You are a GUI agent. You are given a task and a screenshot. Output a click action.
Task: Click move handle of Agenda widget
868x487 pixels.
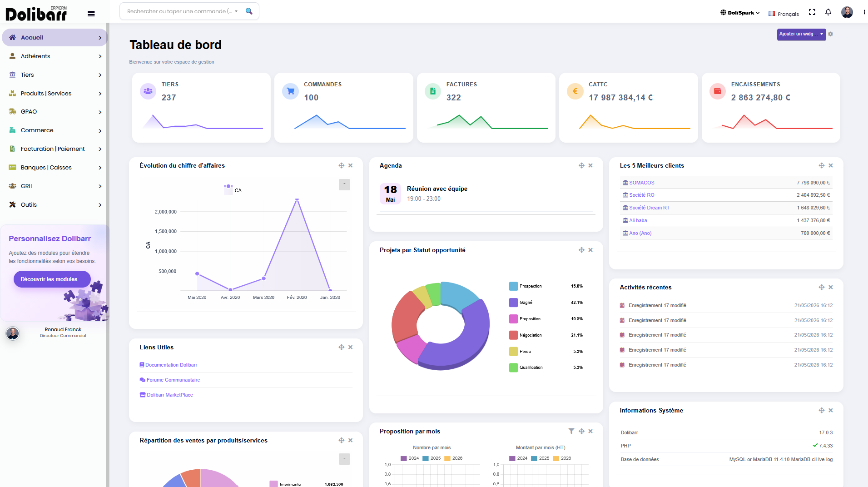pos(581,165)
